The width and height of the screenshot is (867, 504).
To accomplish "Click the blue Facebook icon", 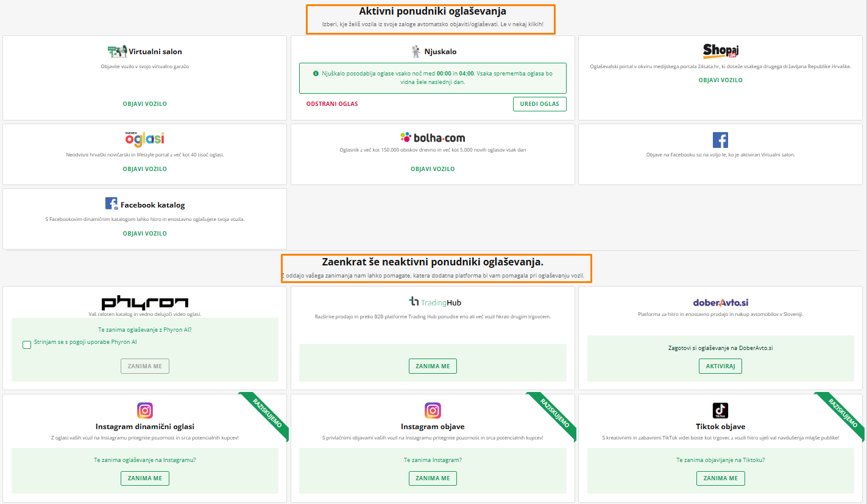I will click(x=720, y=140).
